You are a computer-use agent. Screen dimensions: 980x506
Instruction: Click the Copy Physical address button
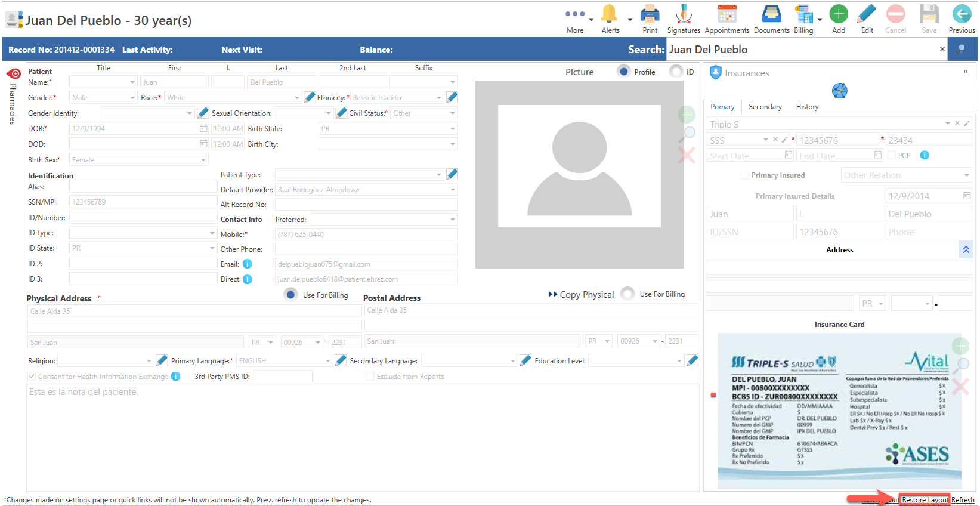[x=581, y=295]
